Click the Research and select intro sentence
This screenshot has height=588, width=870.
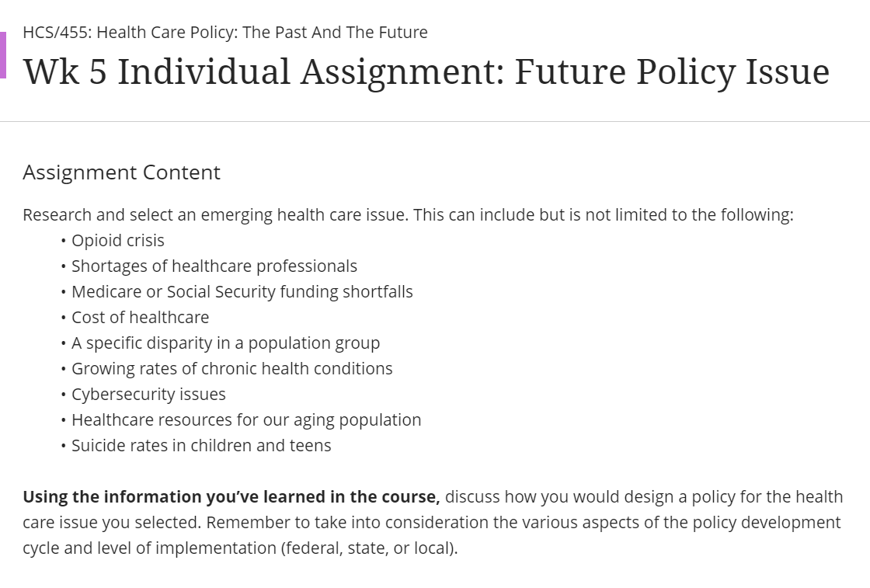coord(409,214)
